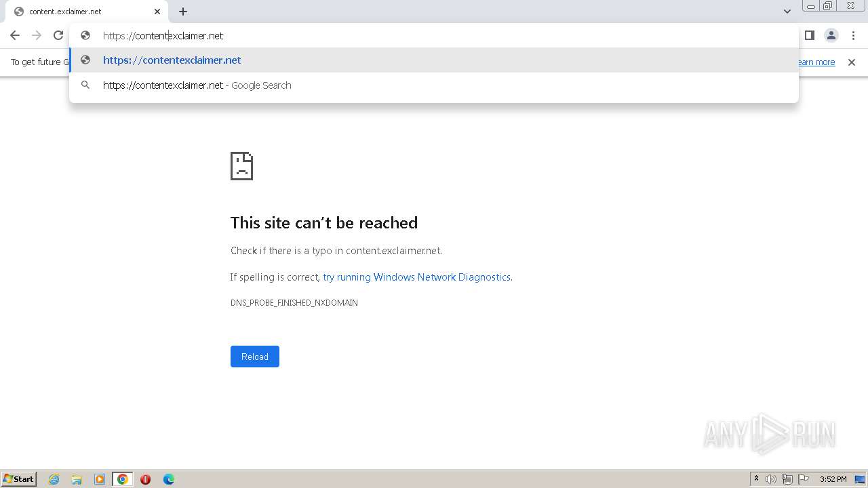Screen dimensions: 868x488
Task: Launch Internet Explorer from the taskbar
Action: tap(54, 479)
